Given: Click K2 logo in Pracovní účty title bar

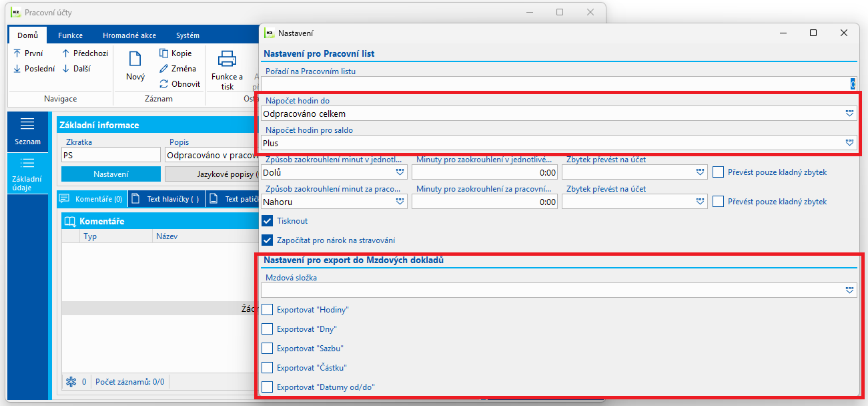Looking at the screenshot, I should tap(16, 12).
